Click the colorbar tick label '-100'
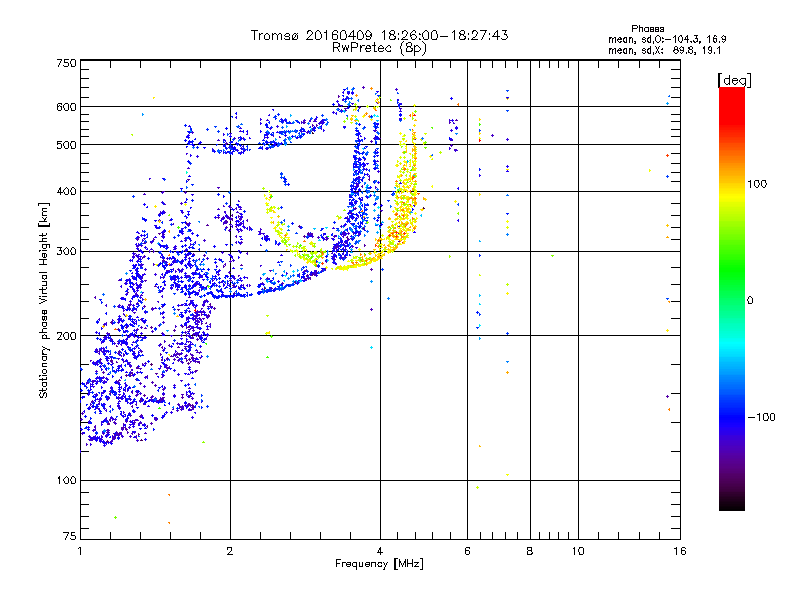This screenshot has width=800, height=600. coord(761,417)
